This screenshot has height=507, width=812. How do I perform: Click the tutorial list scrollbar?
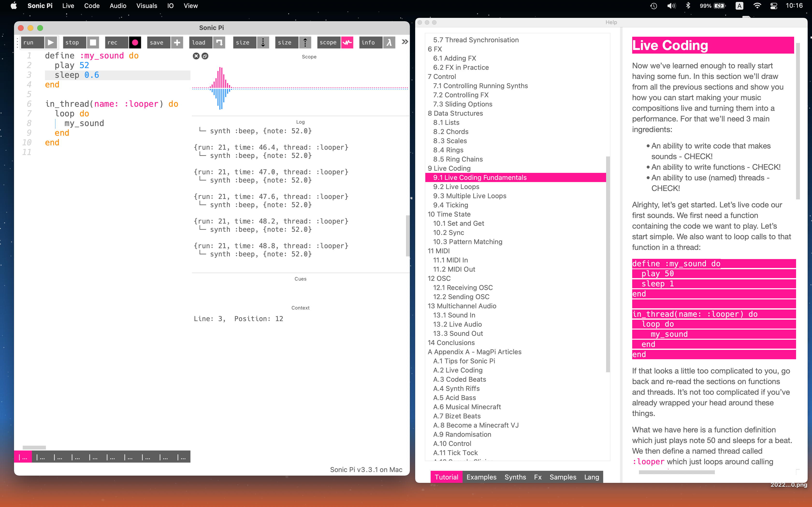pos(608,264)
